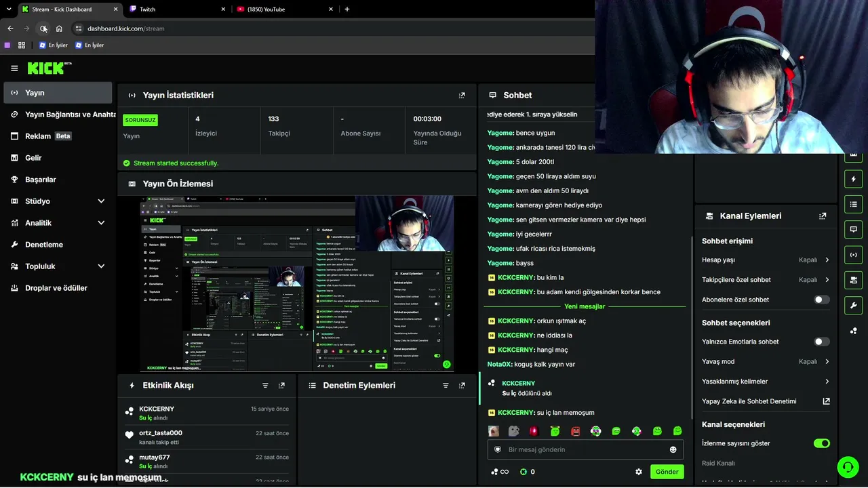Insert the angry red face emote
The height and width of the screenshot is (488, 868).
[575, 431]
